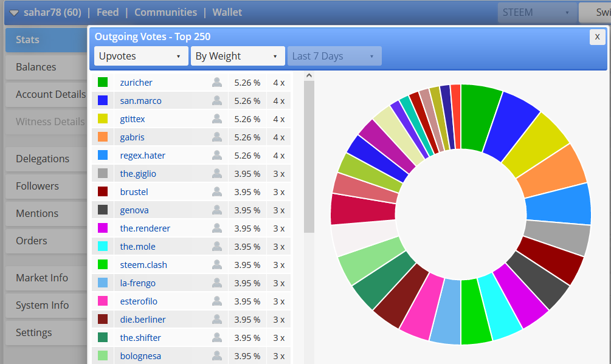The height and width of the screenshot is (364, 611).
Task: Open the the.mole account link
Action: [x=137, y=247]
